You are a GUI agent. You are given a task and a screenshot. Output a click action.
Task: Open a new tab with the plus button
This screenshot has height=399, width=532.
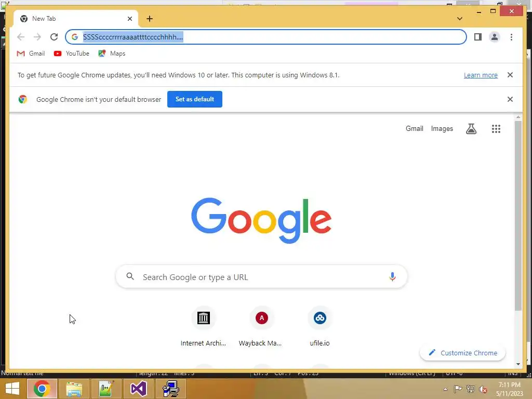pyautogui.click(x=150, y=19)
